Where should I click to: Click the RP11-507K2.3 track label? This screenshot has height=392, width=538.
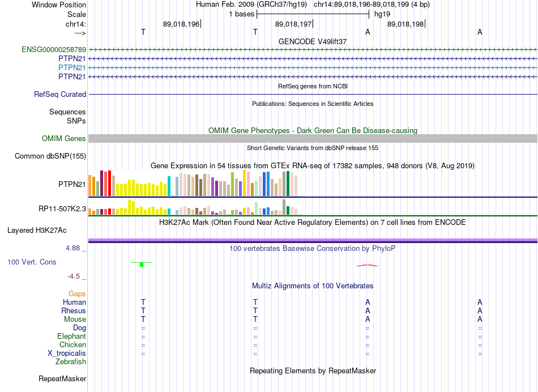pyautogui.click(x=62, y=208)
